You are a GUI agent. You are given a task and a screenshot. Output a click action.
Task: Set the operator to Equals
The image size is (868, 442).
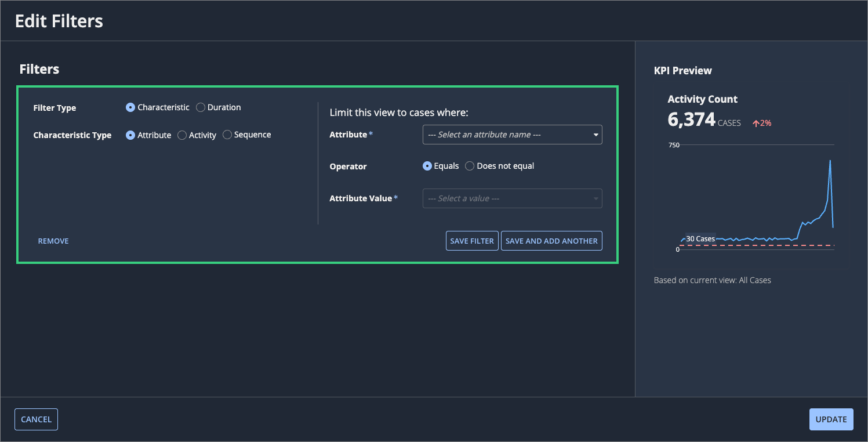[427, 166]
